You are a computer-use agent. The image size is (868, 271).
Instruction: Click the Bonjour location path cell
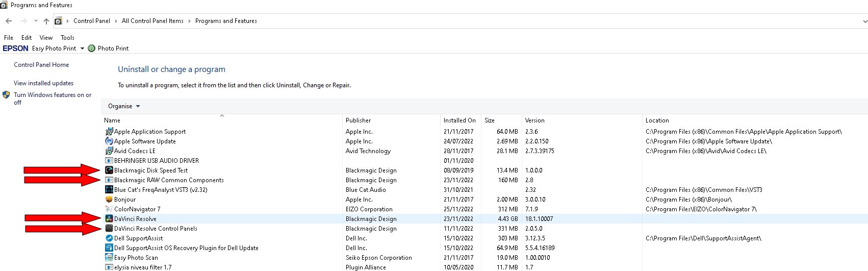pyautogui.click(x=688, y=200)
